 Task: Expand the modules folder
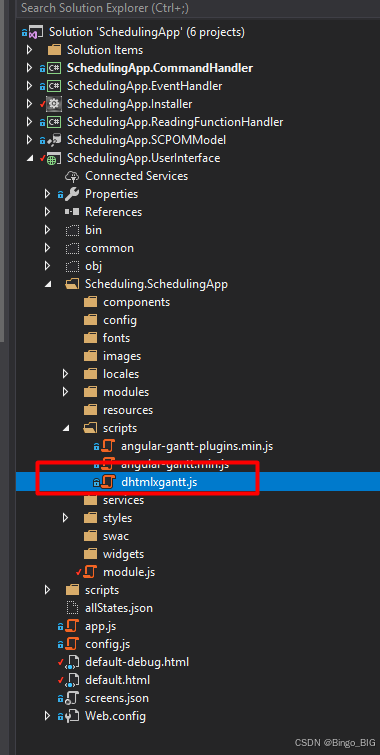(66, 392)
